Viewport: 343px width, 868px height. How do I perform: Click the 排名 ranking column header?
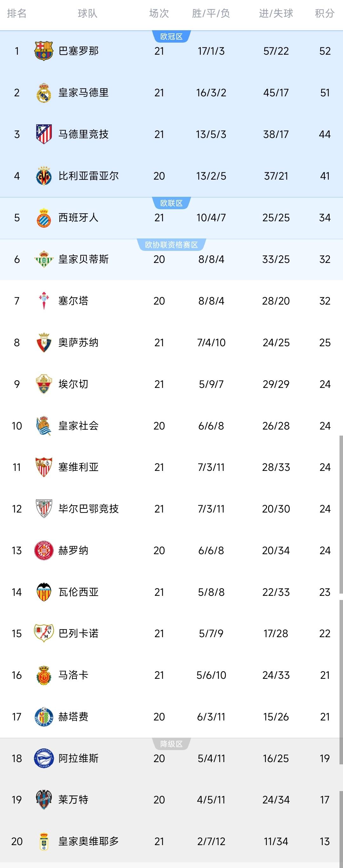(x=17, y=13)
